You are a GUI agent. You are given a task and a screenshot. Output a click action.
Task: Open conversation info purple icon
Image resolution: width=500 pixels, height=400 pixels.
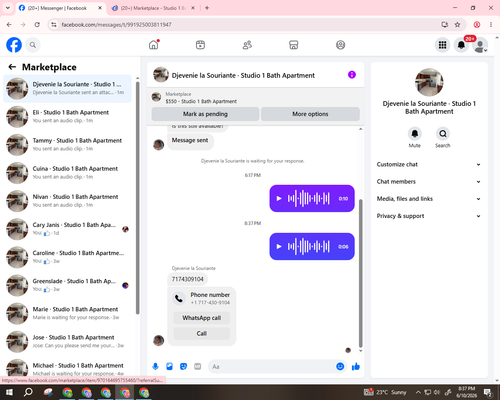352,75
